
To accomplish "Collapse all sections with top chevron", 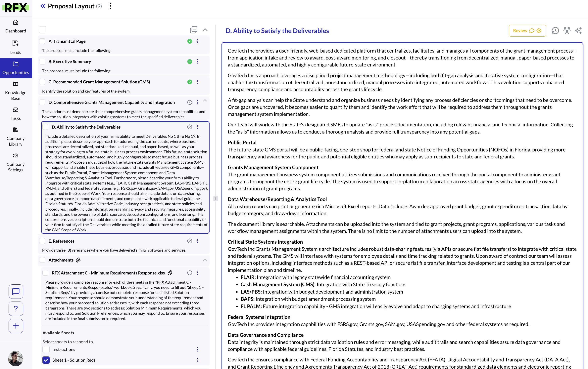I will 205,30.
